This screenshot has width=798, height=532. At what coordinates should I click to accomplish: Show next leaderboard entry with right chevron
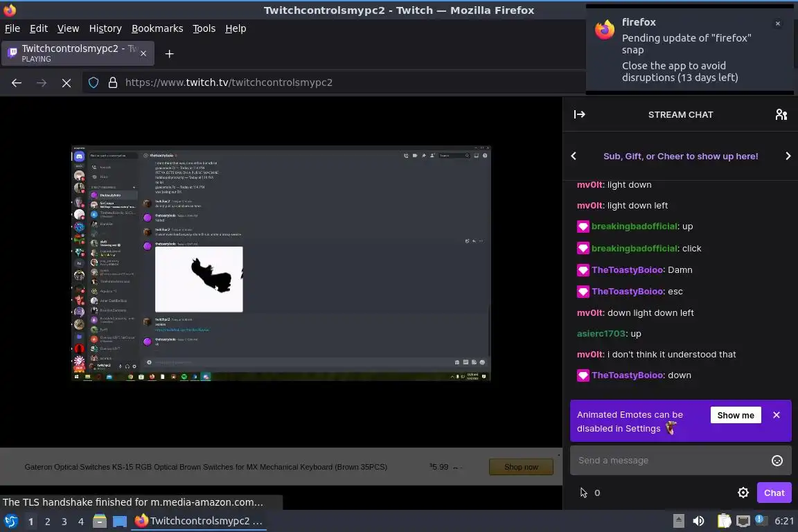788,157
